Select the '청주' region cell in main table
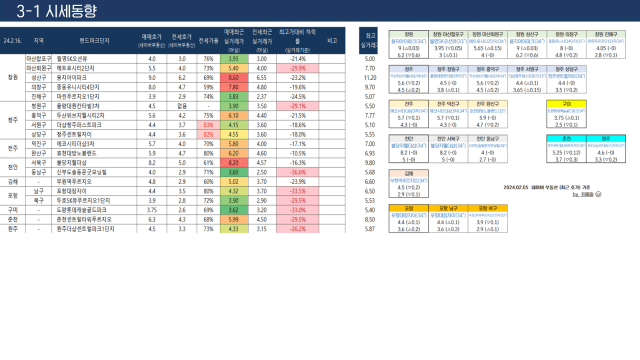 pyautogui.click(x=13, y=120)
